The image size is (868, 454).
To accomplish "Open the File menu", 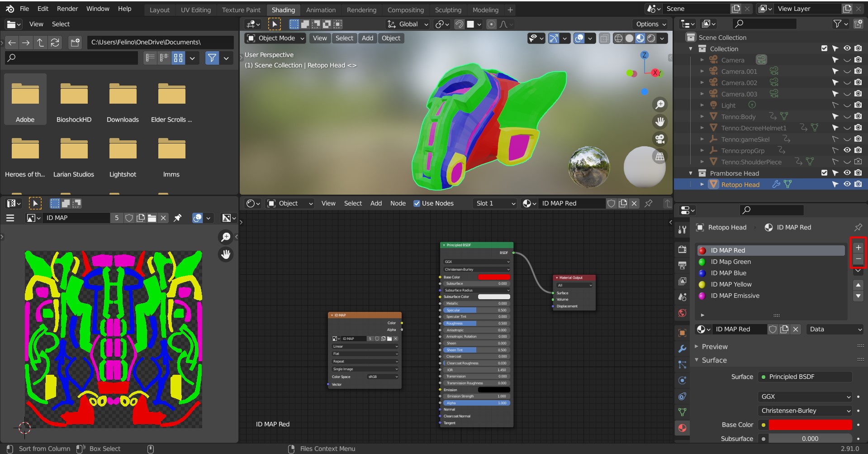I will click(x=24, y=9).
